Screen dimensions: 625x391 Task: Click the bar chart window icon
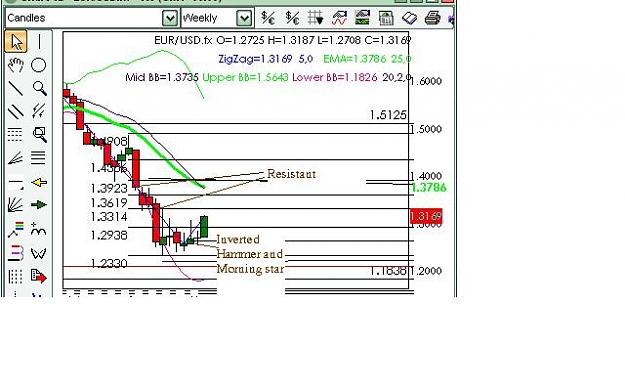(386, 18)
